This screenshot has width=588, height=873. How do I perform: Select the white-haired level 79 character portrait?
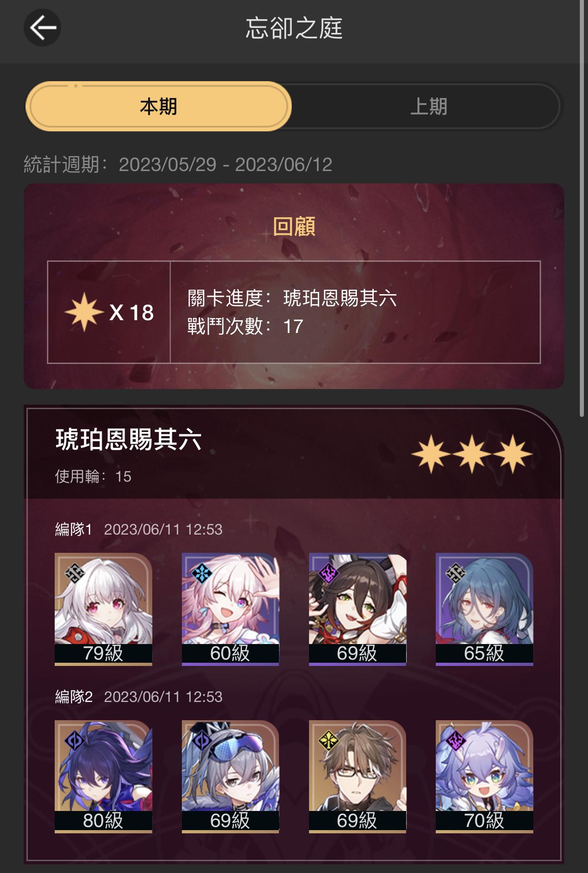103,608
